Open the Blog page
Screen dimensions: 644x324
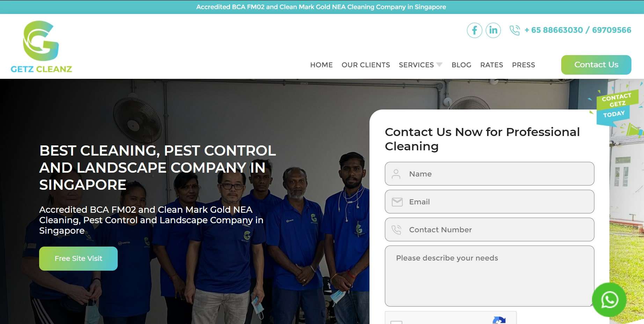click(461, 65)
